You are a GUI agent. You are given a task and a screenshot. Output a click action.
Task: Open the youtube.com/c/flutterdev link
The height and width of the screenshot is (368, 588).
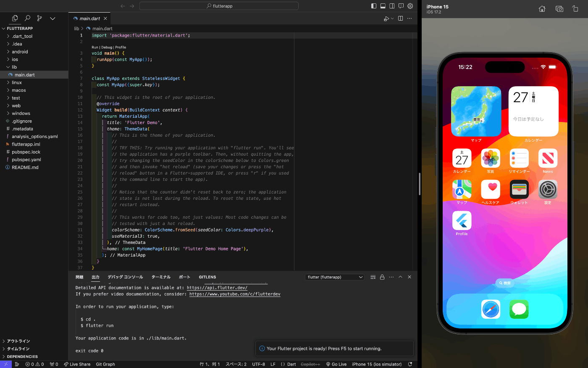tap(235, 294)
